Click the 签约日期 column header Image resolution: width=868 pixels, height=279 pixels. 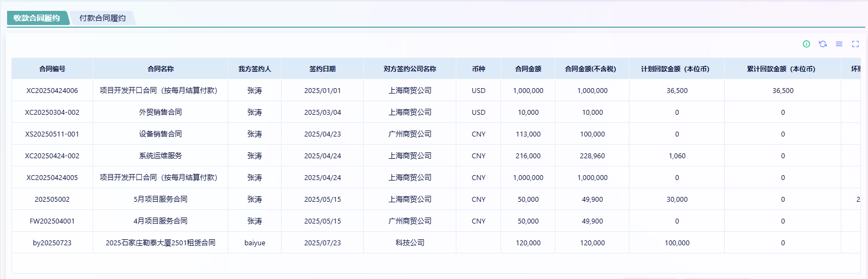(x=322, y=69)
